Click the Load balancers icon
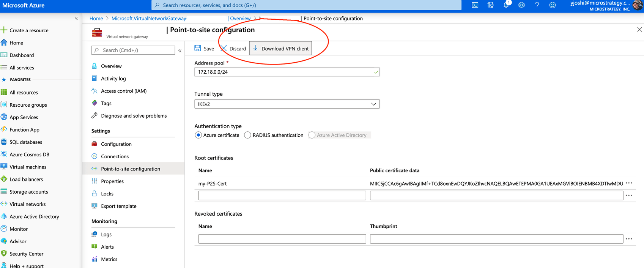This screenshot has height=268, width=644. point(4,179)
